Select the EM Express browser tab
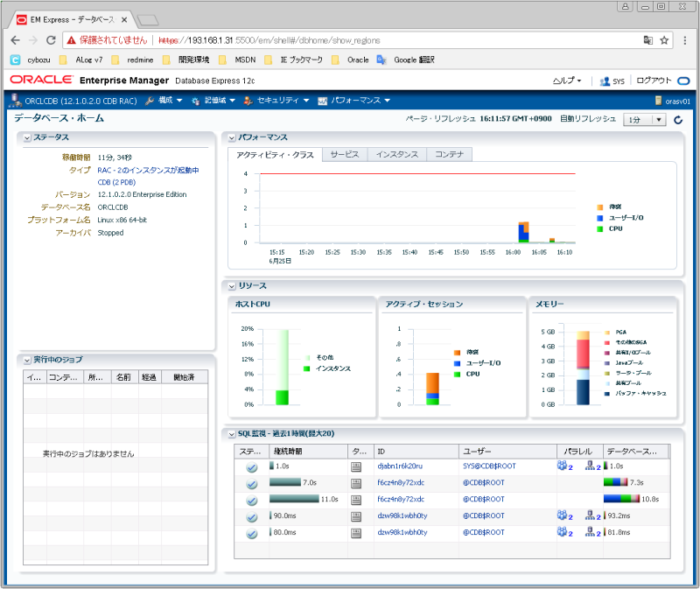700x589 pixels. (x=73, y=20)
